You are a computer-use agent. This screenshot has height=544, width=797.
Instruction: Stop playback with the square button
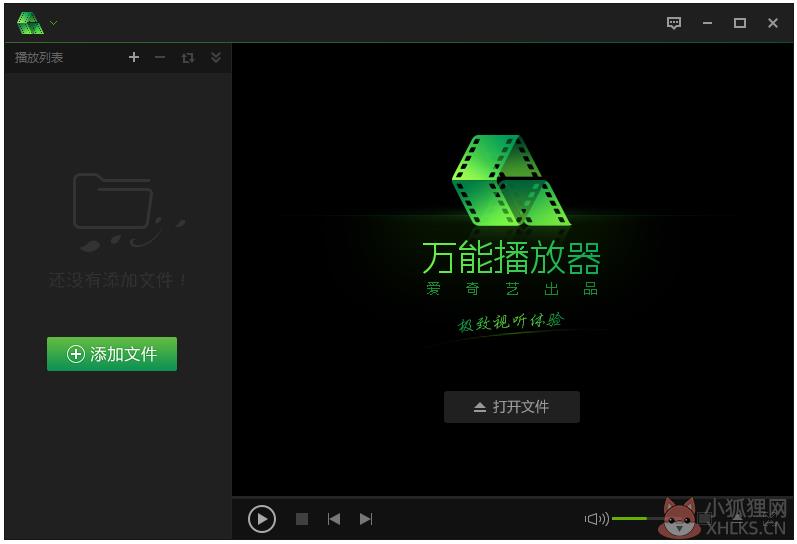302,519
